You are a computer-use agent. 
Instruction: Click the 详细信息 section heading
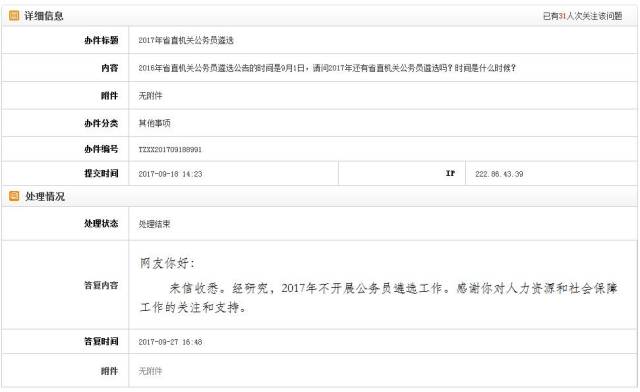44,16
